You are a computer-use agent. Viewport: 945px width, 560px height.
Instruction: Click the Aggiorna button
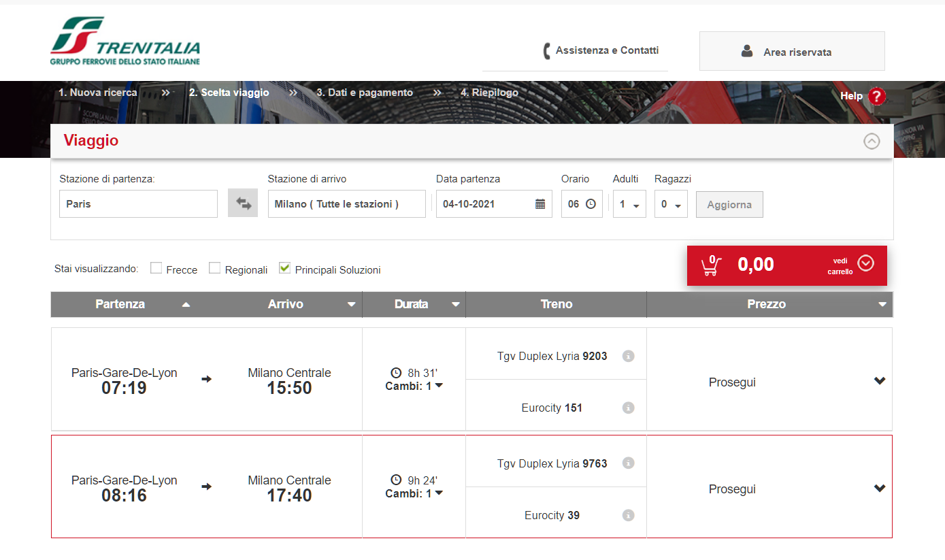point(729,204)
